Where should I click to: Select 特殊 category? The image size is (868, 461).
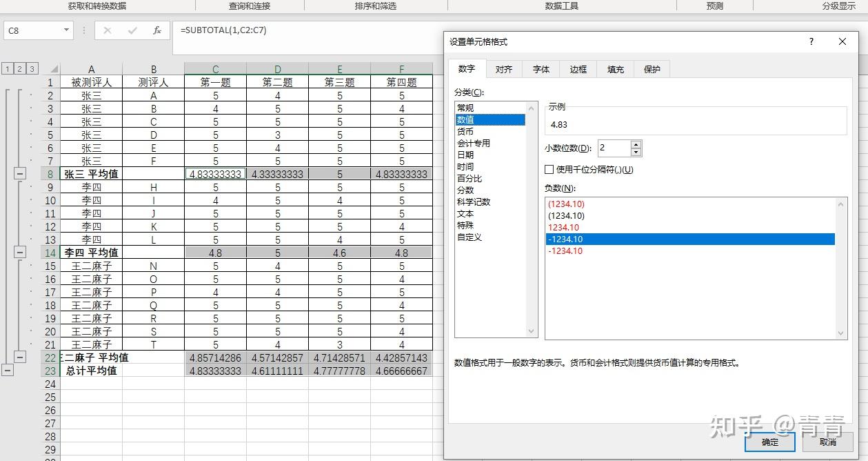490,225
